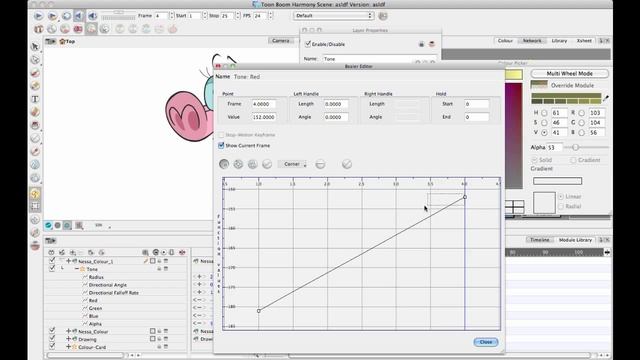Image resolution: width=640 pixels, height=360 pixels.
Task: Switch to the Network tab
Action: click(532, 41)
